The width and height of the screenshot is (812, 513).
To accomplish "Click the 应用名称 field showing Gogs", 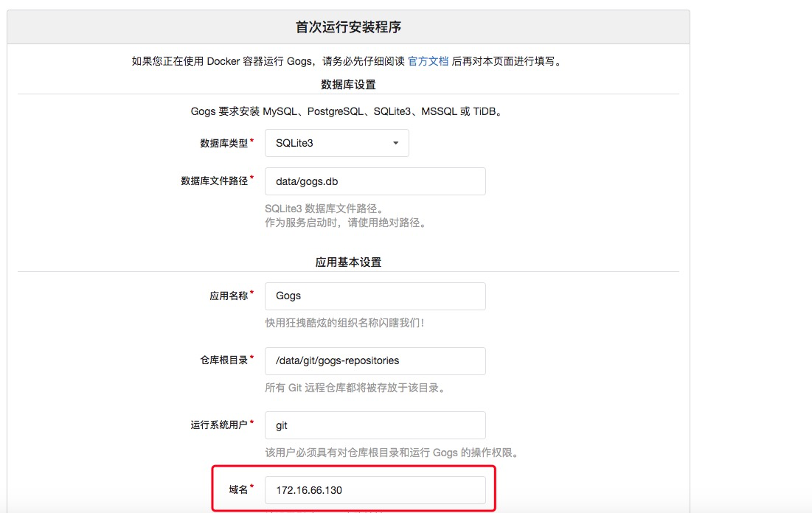I will 375,296.
